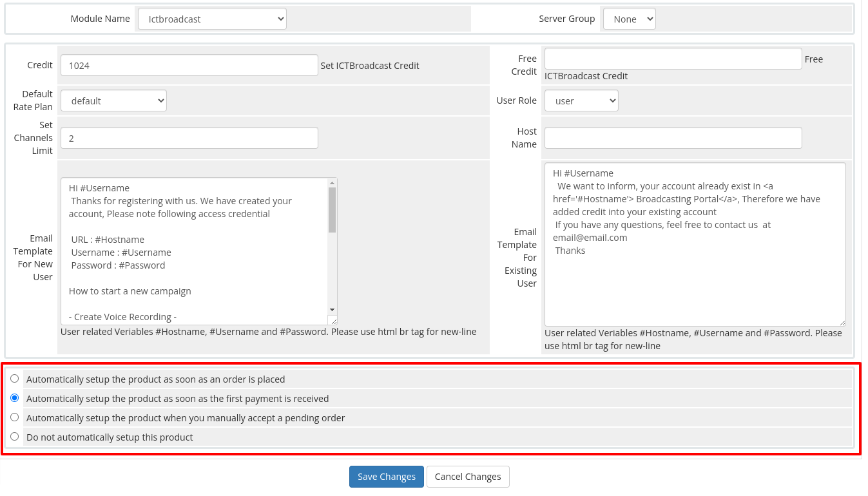Click the new user template scroll-up arrow
868x496 pixels.
click(333, 183)
